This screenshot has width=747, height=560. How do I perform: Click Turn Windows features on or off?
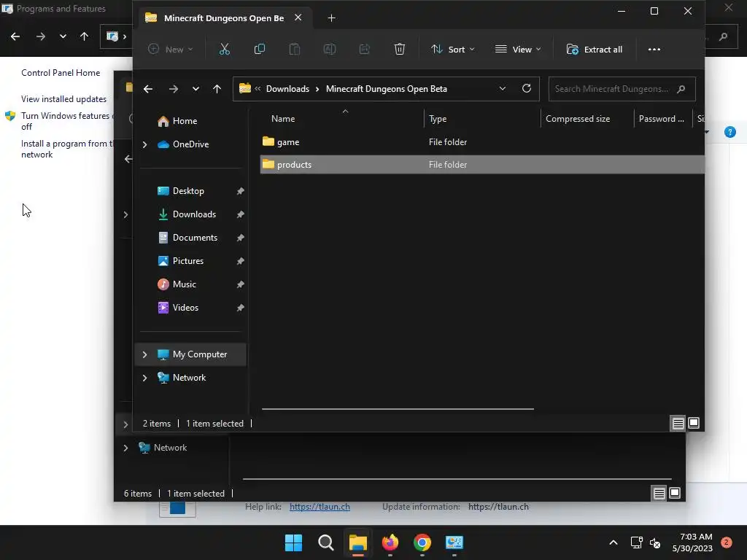(x=65, y=121)
